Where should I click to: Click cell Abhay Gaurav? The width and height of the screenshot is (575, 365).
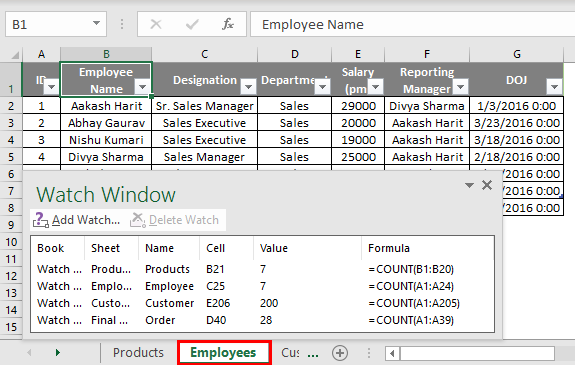(x=106, y=123)
